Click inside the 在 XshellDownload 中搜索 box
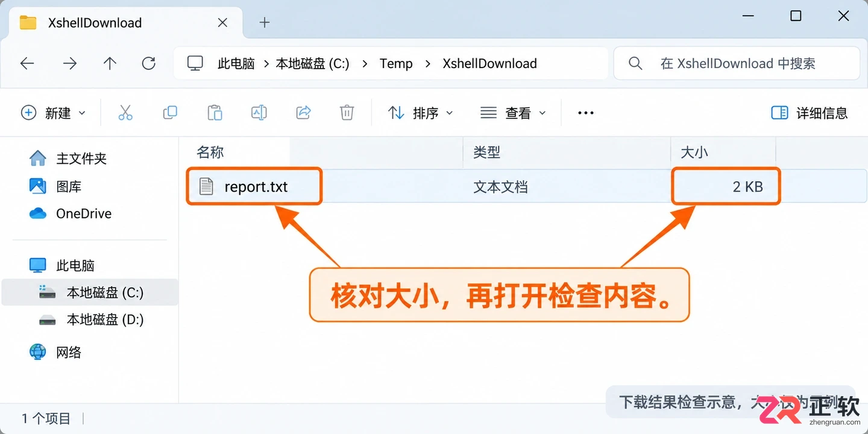Viewport: 868px width, 434px height. click(738, 63)
